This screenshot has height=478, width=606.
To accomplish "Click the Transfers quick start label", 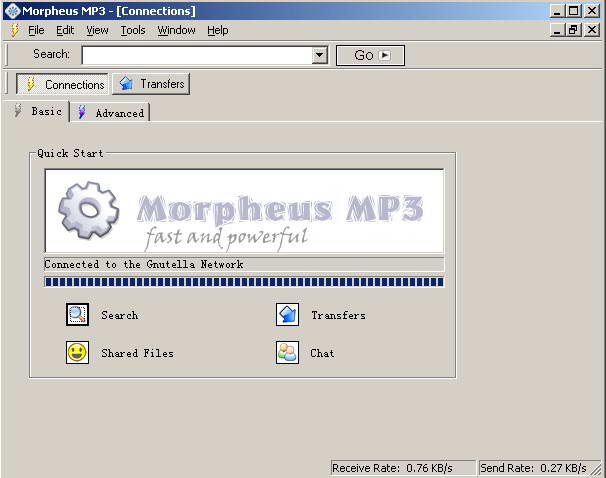I will pyautogui.click(x=339, y=315).
